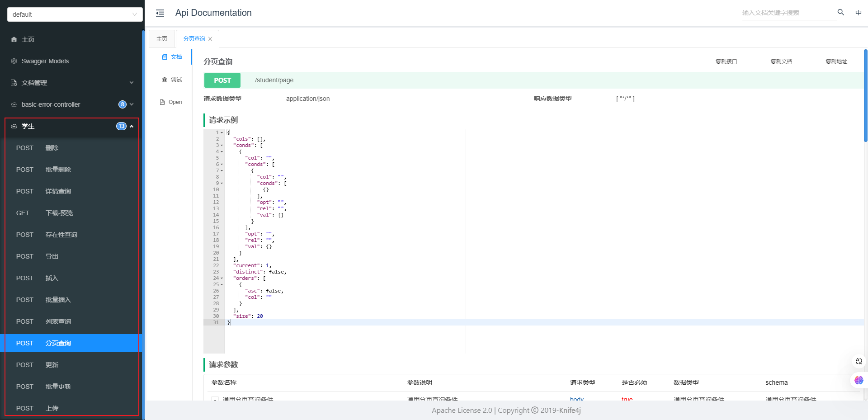Screen dimensions: 868x420
Task: Open the Open side tab
Action: point(171,102)
